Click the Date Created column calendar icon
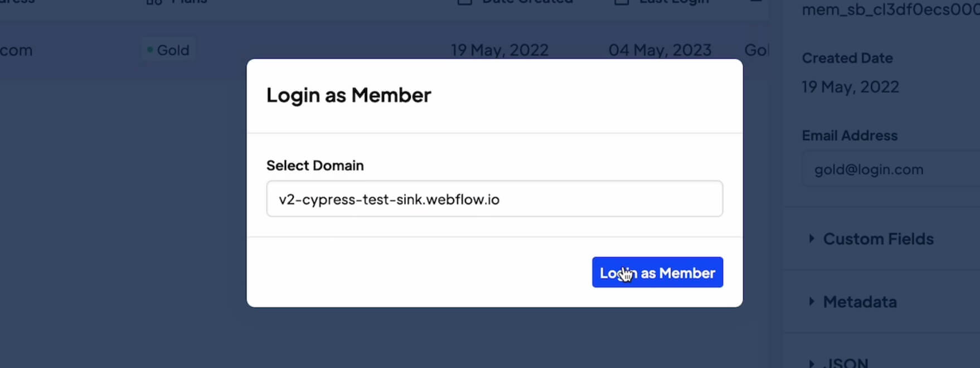Viewport: 980px width, 368px height. tap(464, 2)
